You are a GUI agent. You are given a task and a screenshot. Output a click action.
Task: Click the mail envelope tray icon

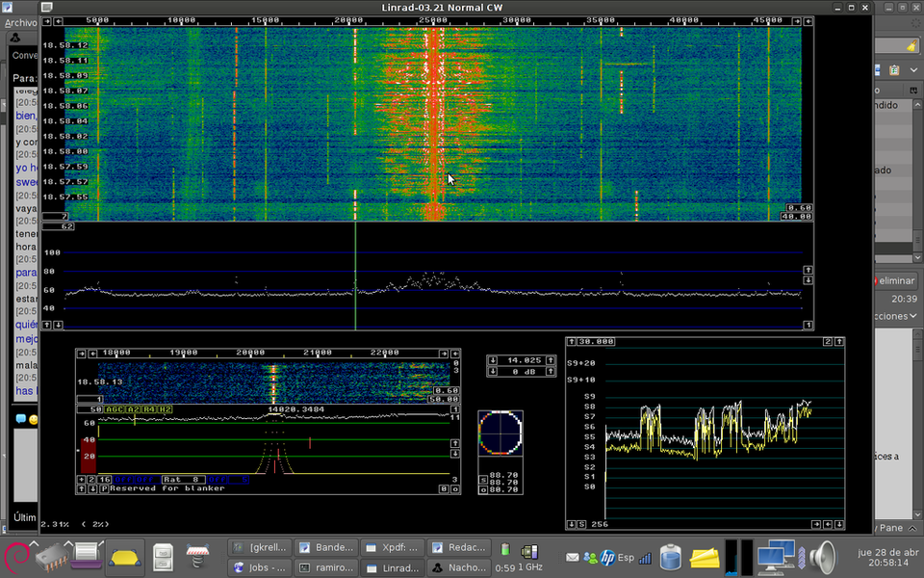(x=573, y=557)
